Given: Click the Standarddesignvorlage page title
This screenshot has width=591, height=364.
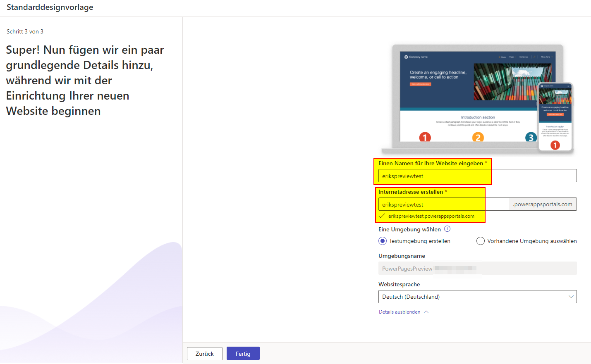Looking at the screenshot, I should click(x=50, y=7).
